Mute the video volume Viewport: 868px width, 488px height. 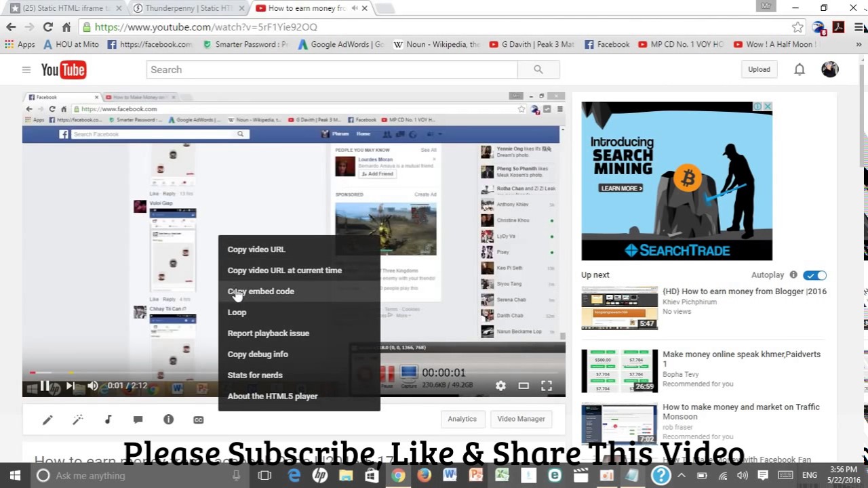pyautogui.click(x=93, y=386)
